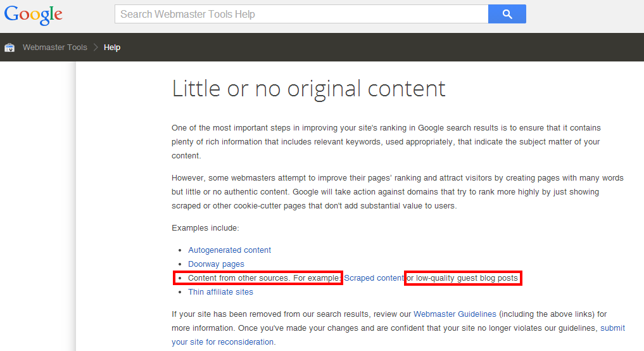Click the Webmaster Tools toolbox icon
644x351 pixels.
[x=9, y=48]
